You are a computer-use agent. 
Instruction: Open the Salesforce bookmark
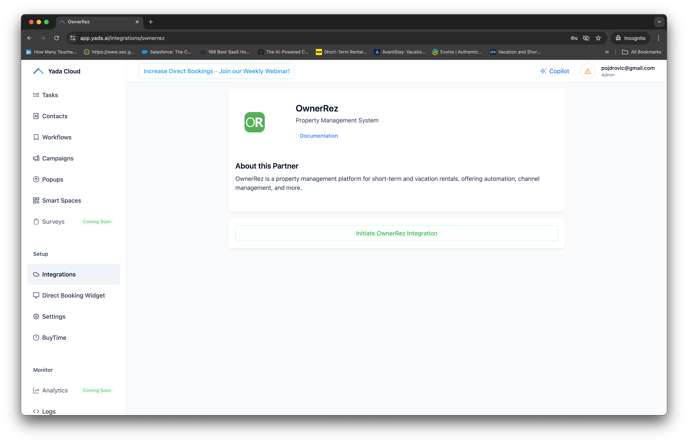pyautogui.click(x=167, y=52)
